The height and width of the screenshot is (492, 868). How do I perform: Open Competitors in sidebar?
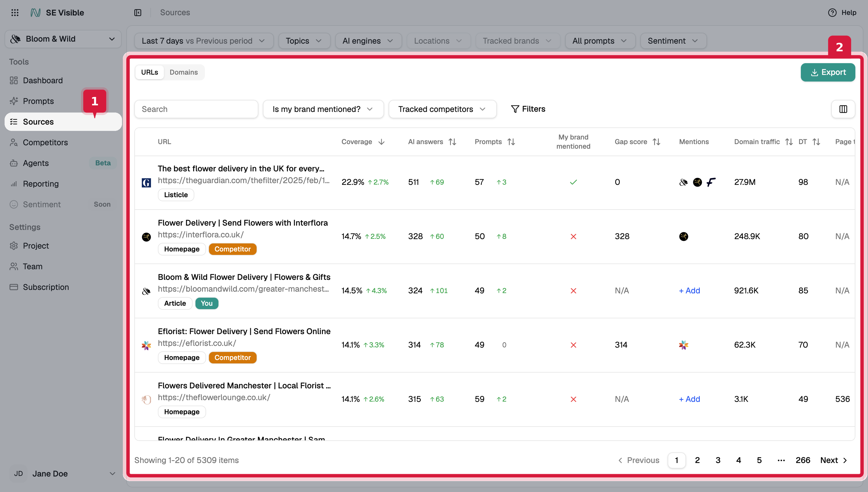pos(63,142)
